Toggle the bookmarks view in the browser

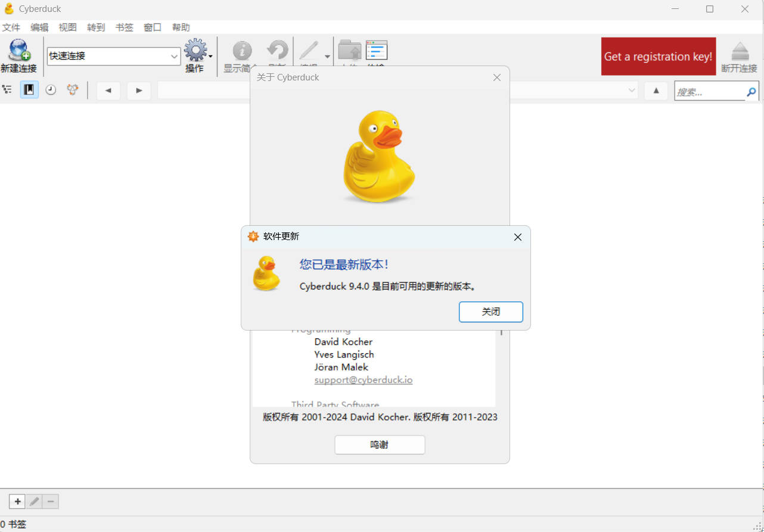(29, 89)
